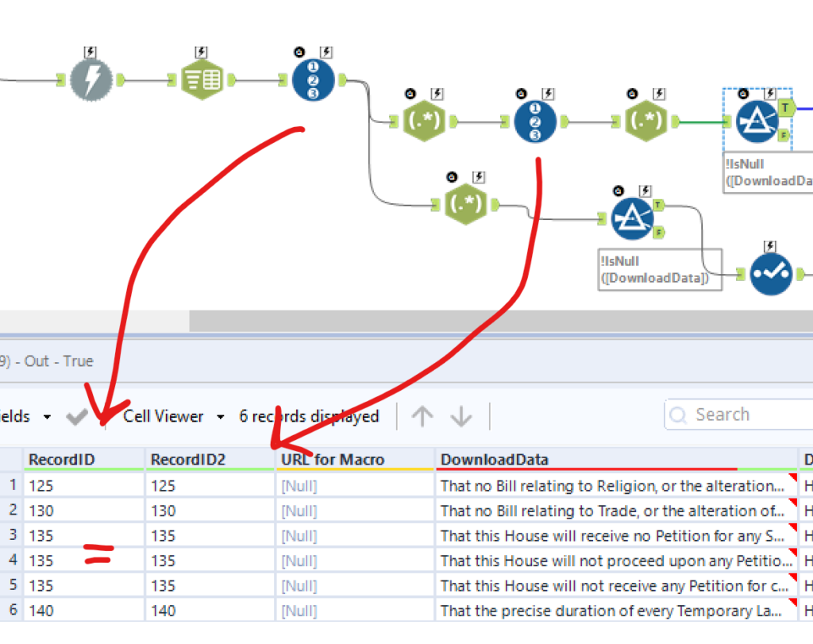Image resolution: width=813 pixels, height=644 pixels.
Task: Click the DownloadData column header
Action: (616, 460)
